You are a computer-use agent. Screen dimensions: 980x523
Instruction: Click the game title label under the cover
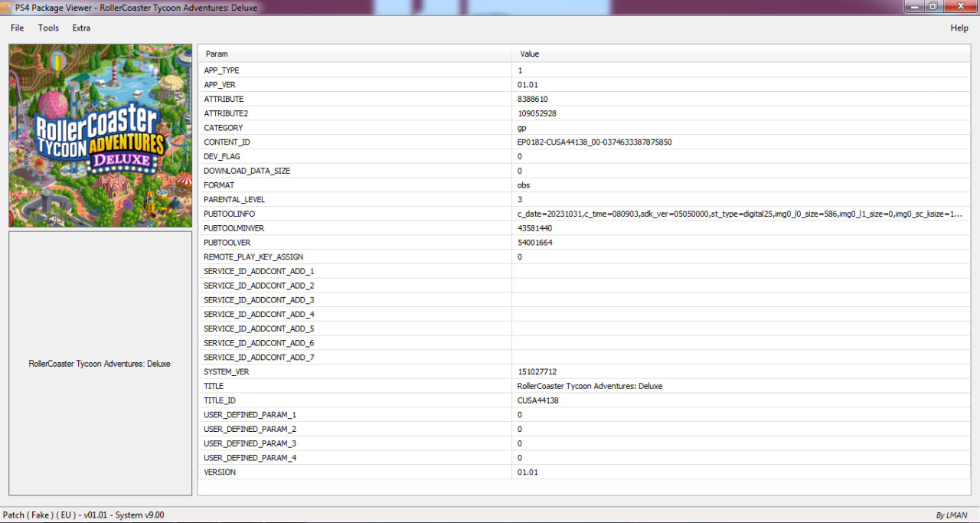[x=100, y=364]
